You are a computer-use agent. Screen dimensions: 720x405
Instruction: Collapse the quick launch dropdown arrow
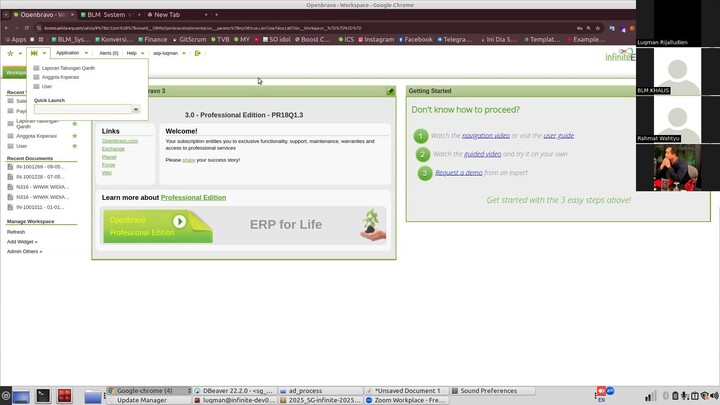coord(45,53)
